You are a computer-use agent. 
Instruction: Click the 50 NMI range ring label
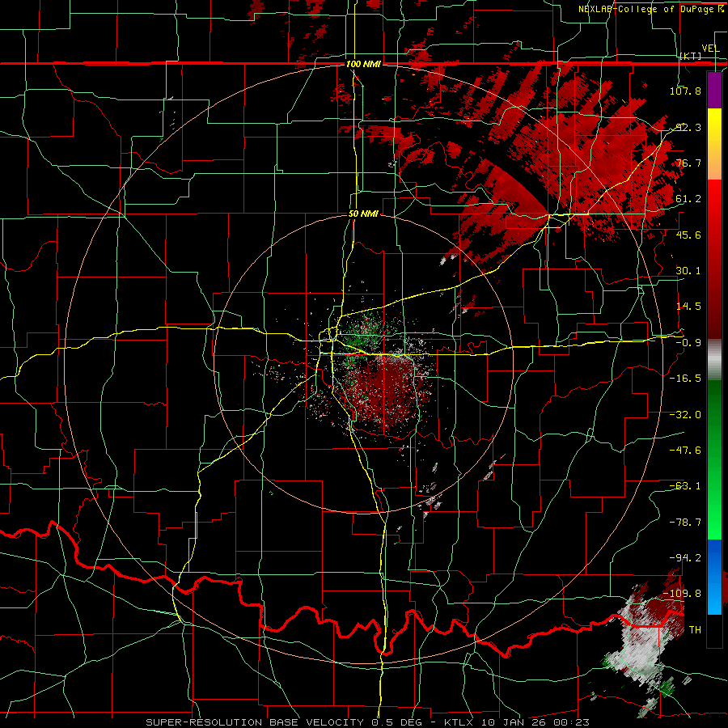click(363, 214)
